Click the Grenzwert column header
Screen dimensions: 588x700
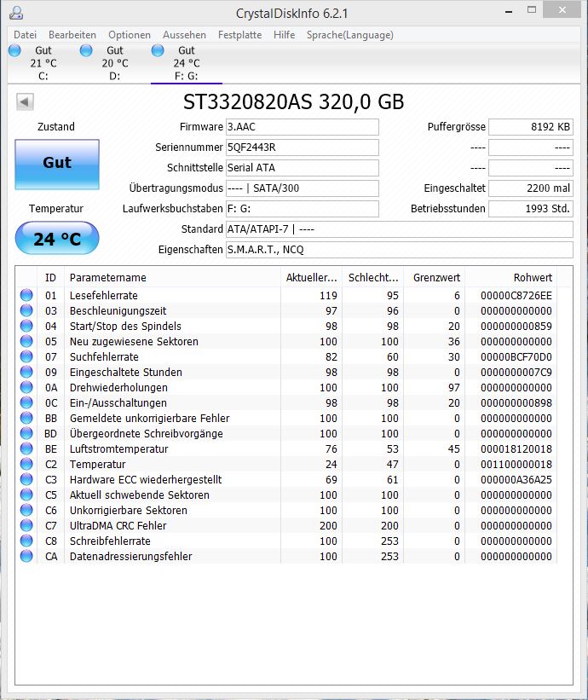coord(435,277)
